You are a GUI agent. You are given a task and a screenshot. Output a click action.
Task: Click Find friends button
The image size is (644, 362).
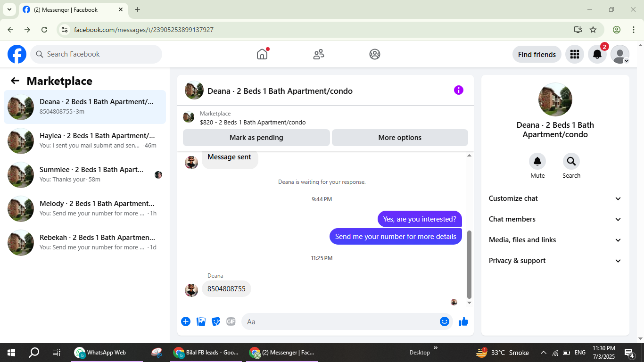(x=537, y=54)
